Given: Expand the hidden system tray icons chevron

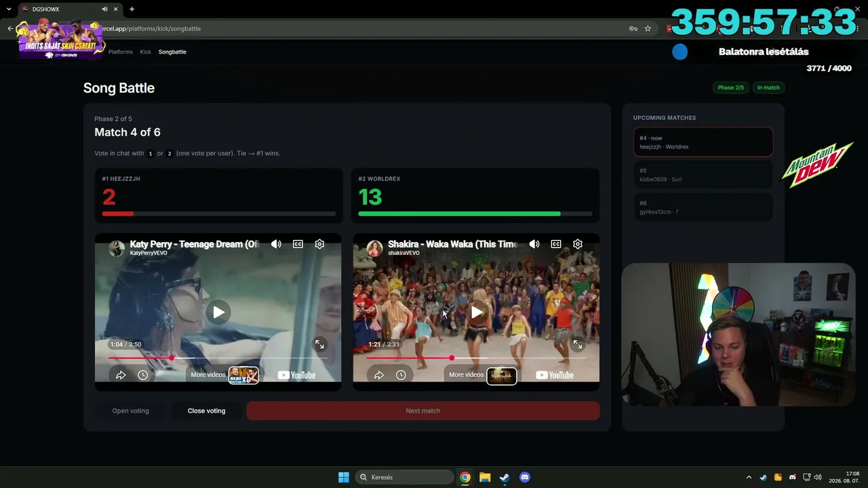Looking at the screenshot, I should point(749,477).
